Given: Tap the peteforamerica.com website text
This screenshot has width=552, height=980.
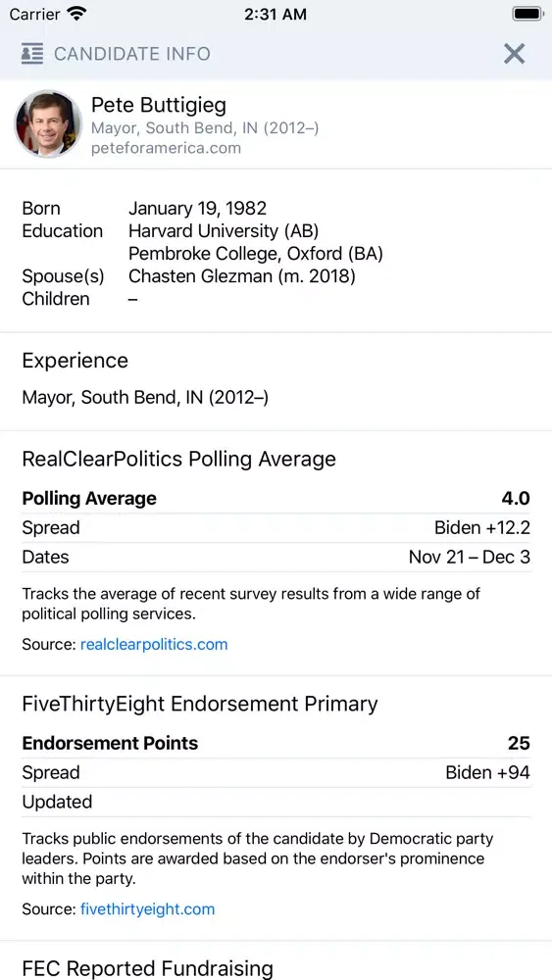Looking at the screenshot, I should (x=166, y=148).
